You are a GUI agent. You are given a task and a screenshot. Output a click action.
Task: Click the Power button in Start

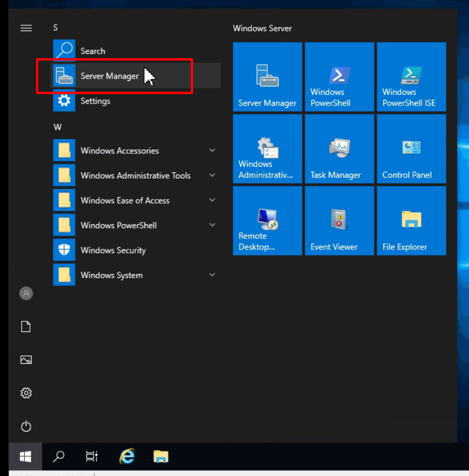pos(26,426)
